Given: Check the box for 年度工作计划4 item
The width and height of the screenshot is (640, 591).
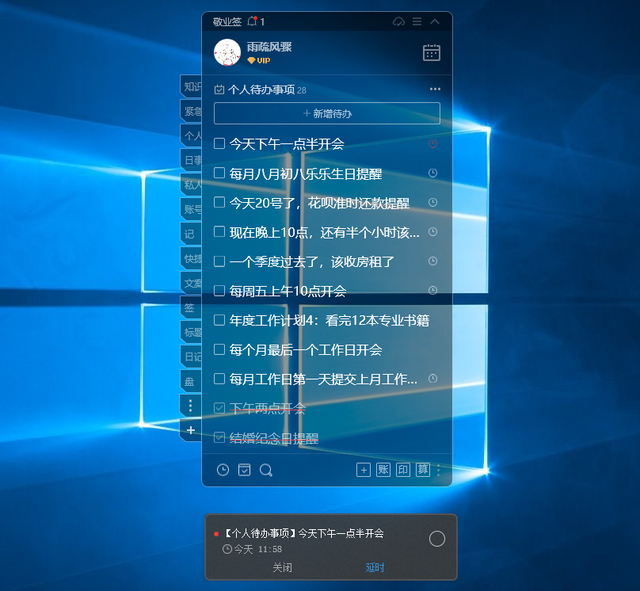Looking at the screenshot, I should click(x=219, y=320).
